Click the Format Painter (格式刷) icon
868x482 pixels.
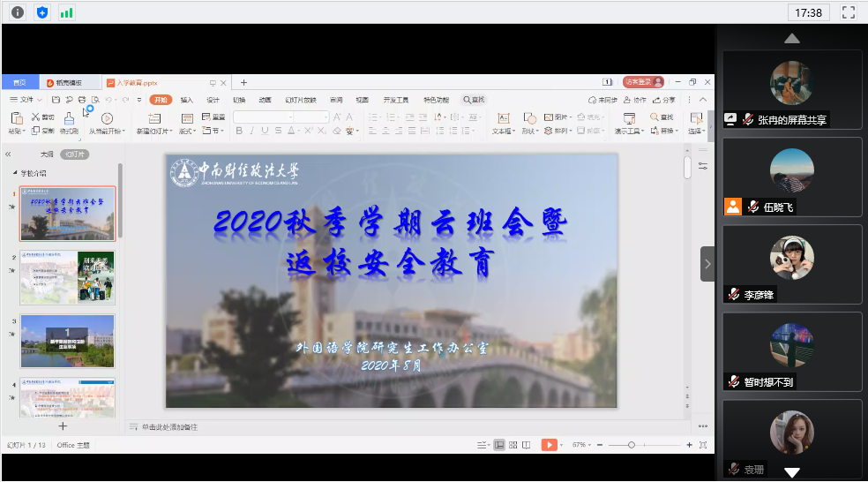tap(69, 119)
